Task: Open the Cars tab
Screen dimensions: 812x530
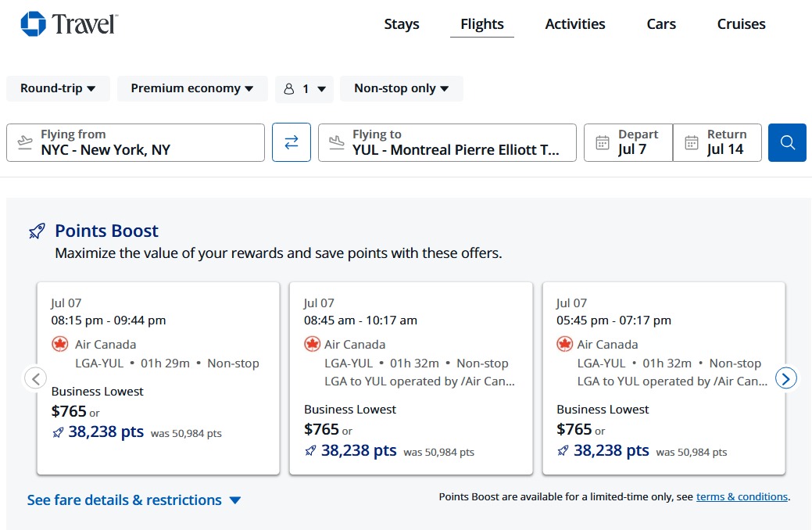Action: coord(661,23)
